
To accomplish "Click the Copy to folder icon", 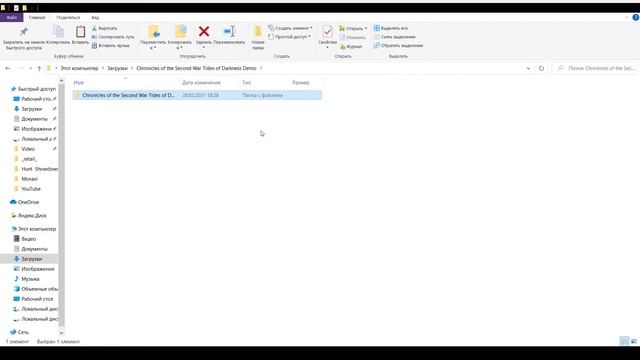I will (180, 32).
